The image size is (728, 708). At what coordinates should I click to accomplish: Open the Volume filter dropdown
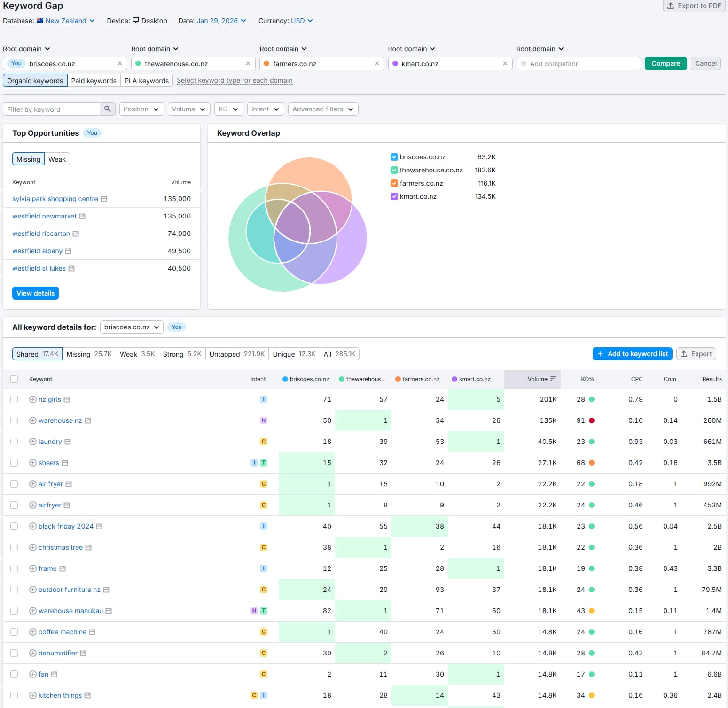(x=188, y=109)
